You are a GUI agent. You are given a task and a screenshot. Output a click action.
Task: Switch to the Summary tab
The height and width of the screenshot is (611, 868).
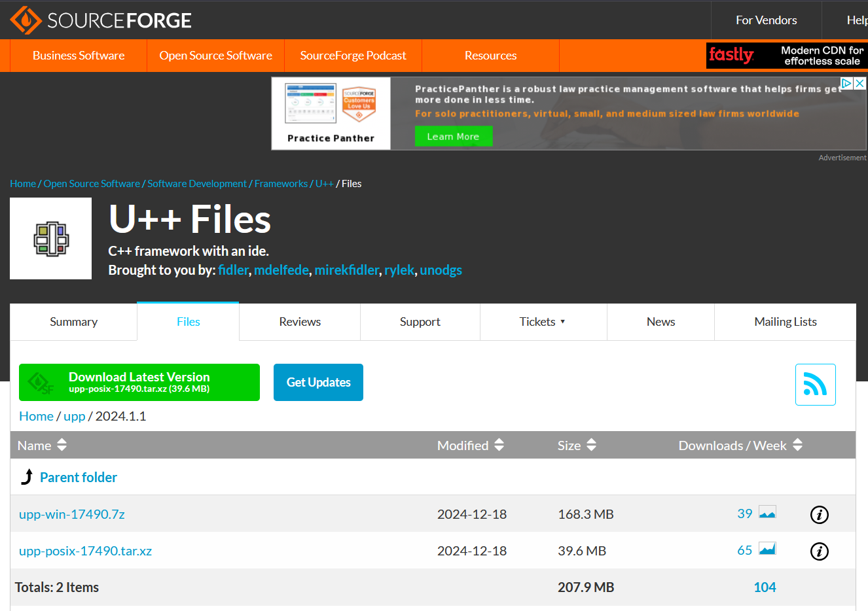point(73,322)
